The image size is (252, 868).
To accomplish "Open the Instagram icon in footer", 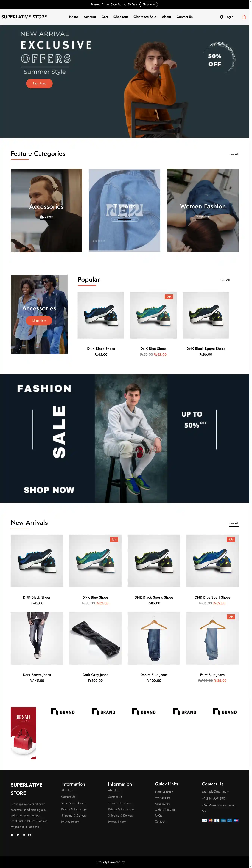I will click(29, 835).
